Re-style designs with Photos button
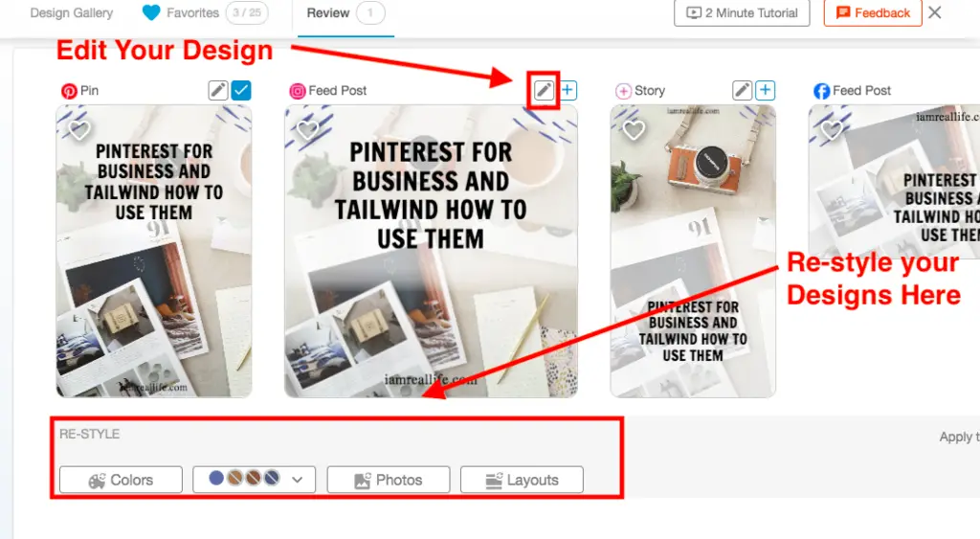The height and width of the screenshot is (539, 980). 389,480
